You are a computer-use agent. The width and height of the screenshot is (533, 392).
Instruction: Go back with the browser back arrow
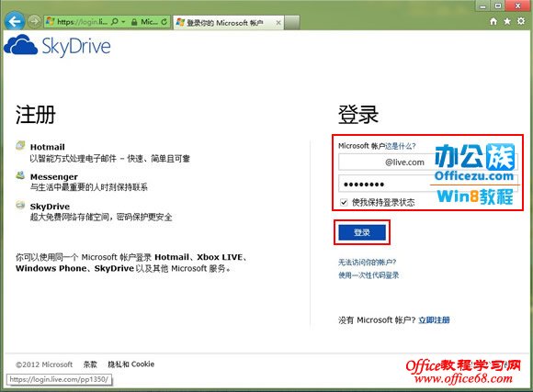15,21
